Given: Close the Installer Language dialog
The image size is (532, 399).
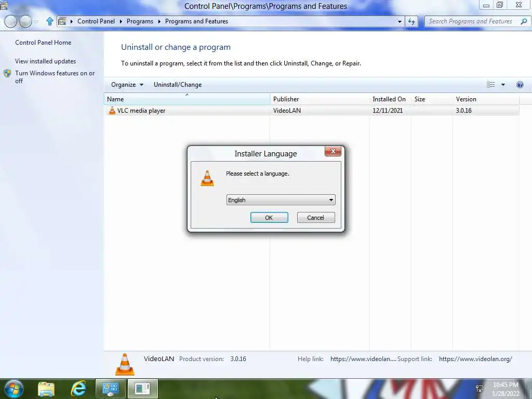Looking at the screenshot, I should [332, 151].
